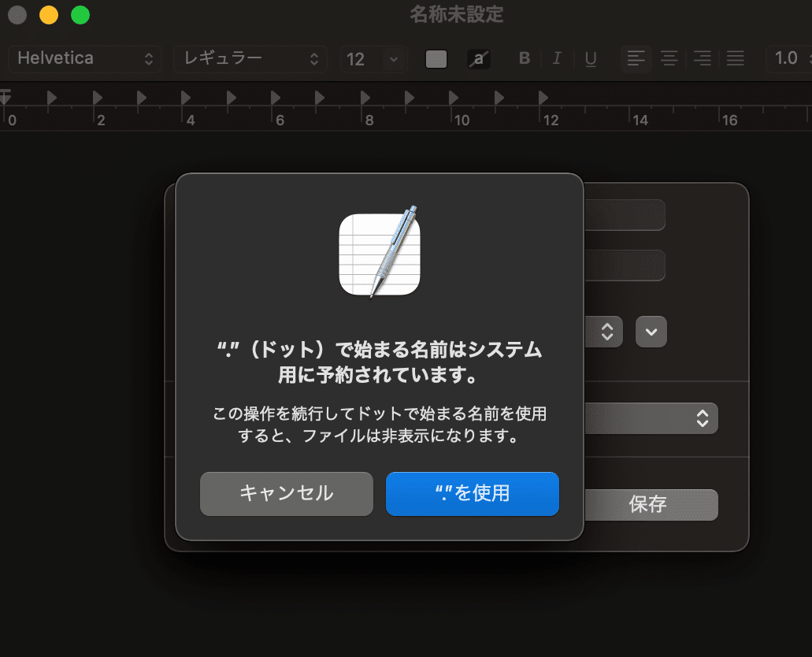Viewport: 812px width, 657px height.
Task: Align text left
Action: tap(636, 58)
